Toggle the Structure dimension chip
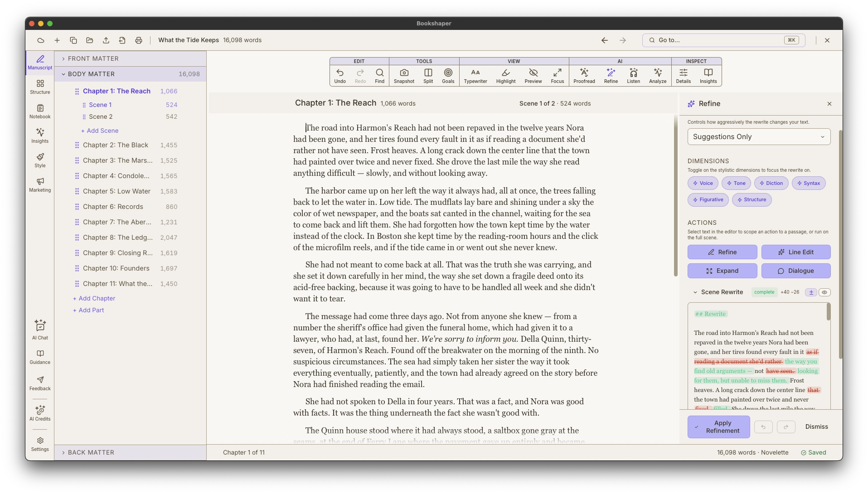 (x=752, y=199)
